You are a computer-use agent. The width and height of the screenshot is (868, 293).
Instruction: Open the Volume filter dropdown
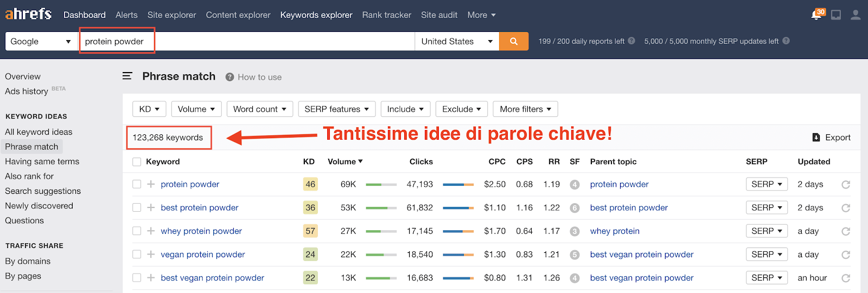196,109
